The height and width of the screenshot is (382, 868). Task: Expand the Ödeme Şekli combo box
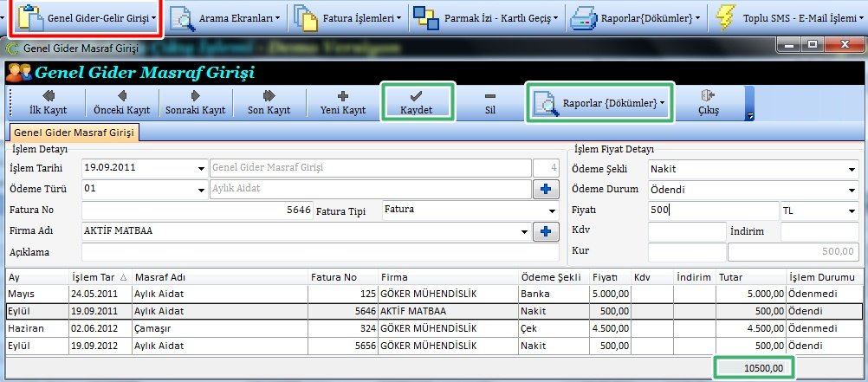tap(851, 168)
